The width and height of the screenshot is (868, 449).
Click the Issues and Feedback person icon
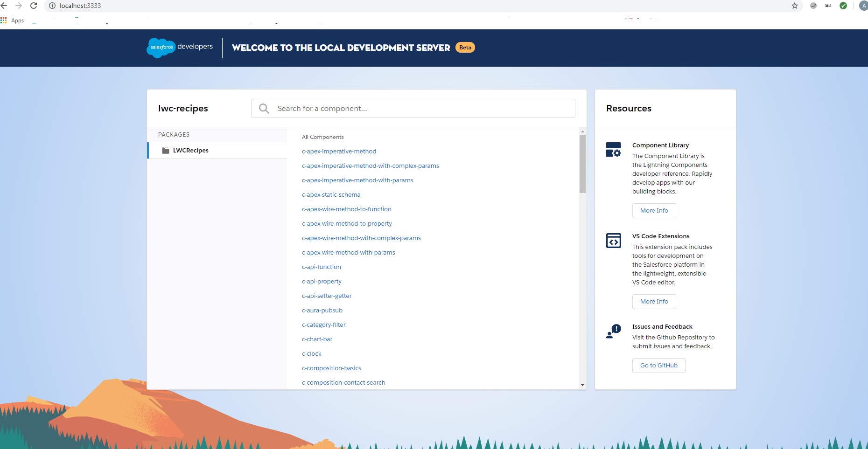coord(613,332)
